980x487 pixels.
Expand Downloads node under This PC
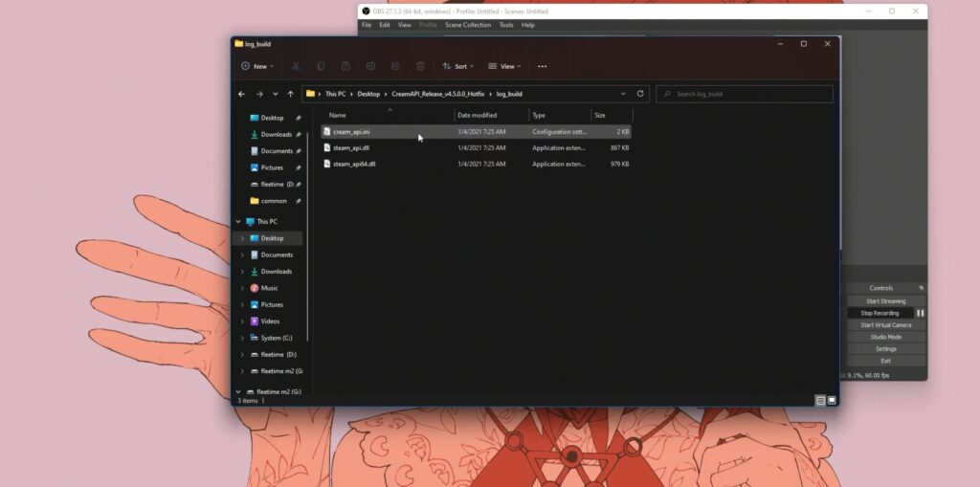coord(242,272)
